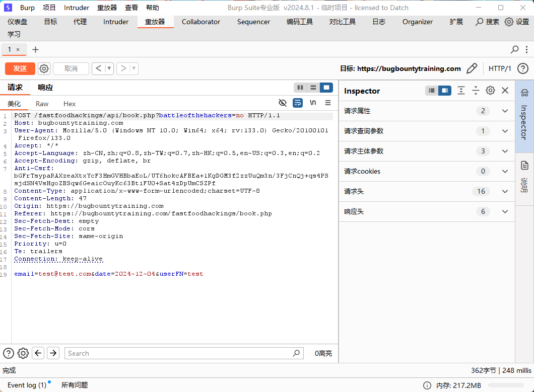Open 设置 settings in top bar
The width and height of the screenshot is (534, 392).
[x=517, y=22]
